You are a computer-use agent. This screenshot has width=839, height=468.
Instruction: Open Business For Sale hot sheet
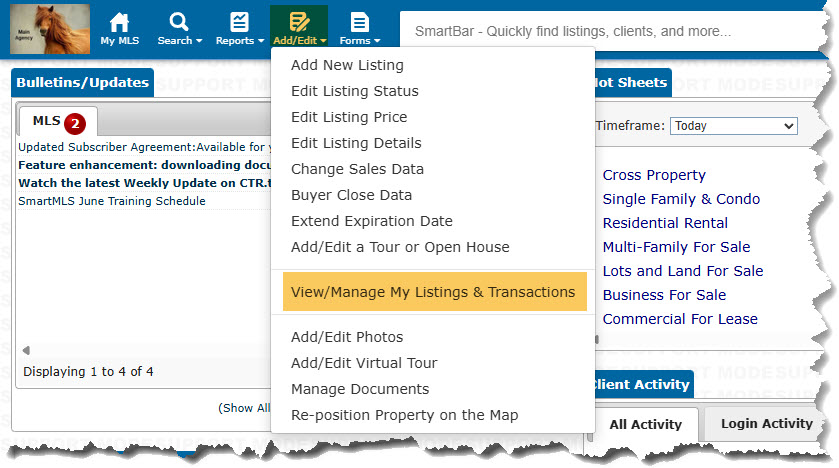(664, 295)
